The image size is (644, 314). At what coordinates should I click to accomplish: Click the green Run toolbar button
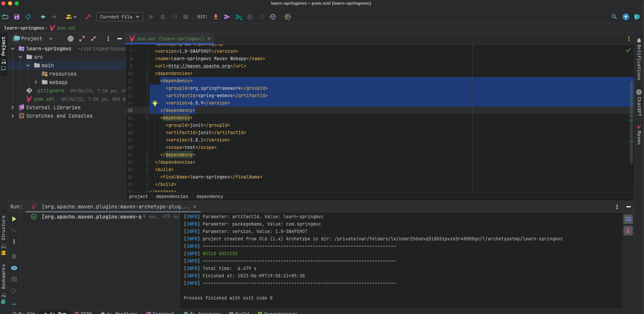151,17
